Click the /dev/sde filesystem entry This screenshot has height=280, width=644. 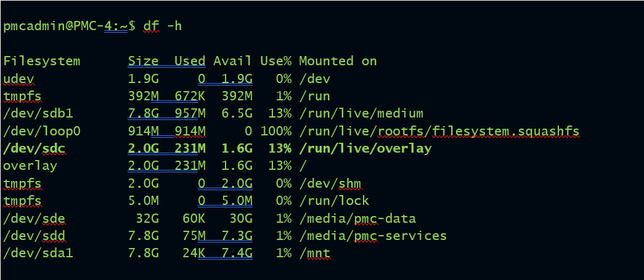tap(34, 218)
